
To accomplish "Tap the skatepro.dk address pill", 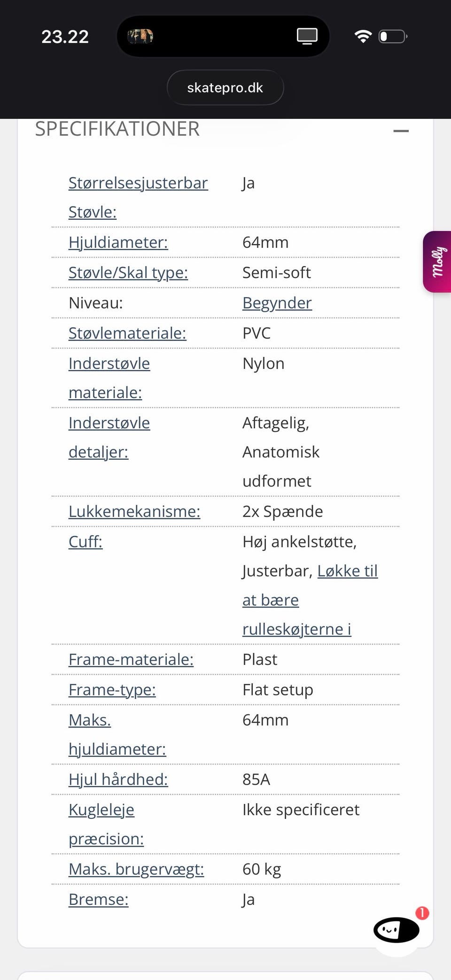I will coord(225,88).
